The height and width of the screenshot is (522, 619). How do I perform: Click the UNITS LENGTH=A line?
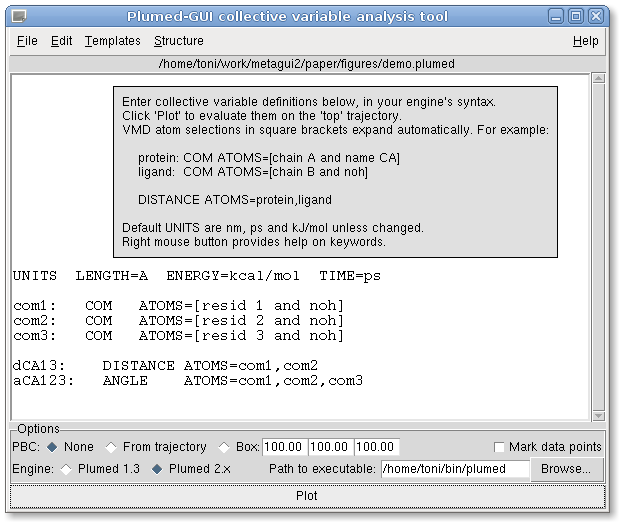point(197,276)
